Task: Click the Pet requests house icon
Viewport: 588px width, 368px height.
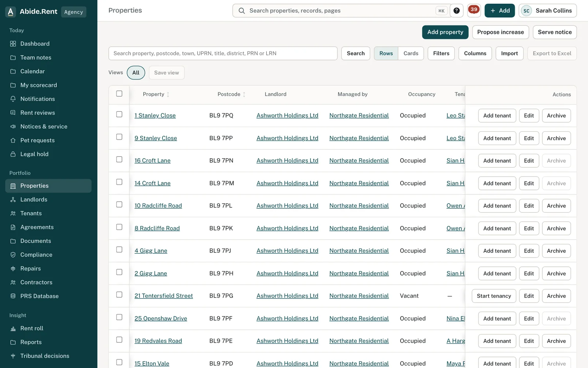Action: click(13, 140)
